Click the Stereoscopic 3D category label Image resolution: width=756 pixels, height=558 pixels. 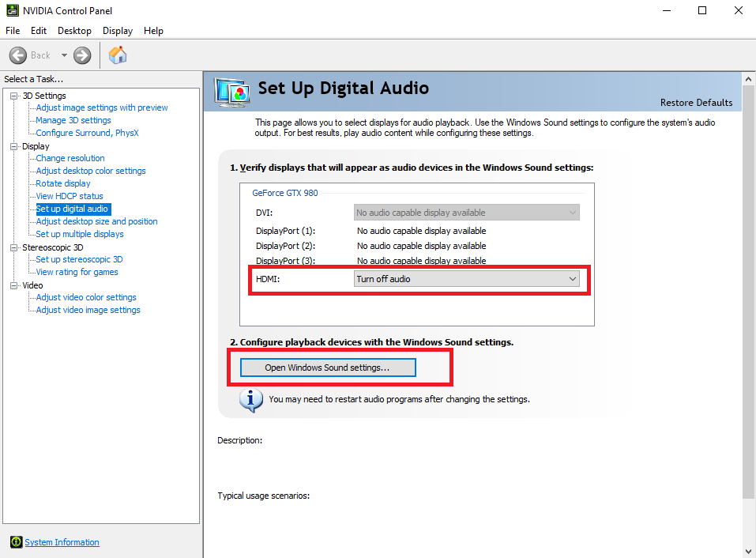click(53, 247)
